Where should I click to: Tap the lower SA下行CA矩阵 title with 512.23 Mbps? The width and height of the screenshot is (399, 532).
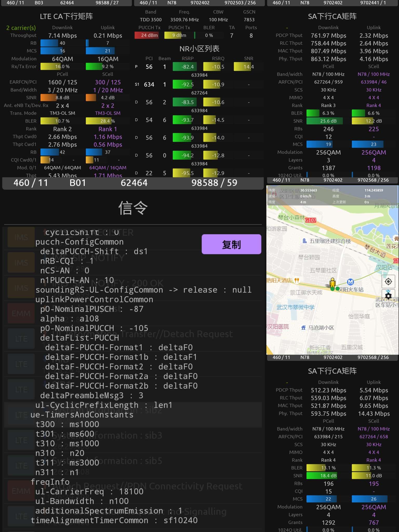pos(332,371)
